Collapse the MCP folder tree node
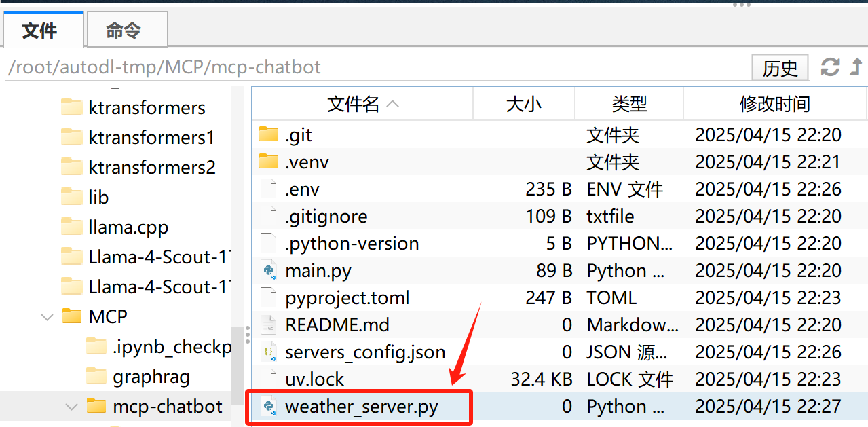The height and width of the screenshot is (427, 868). click(x=48, y=316)
